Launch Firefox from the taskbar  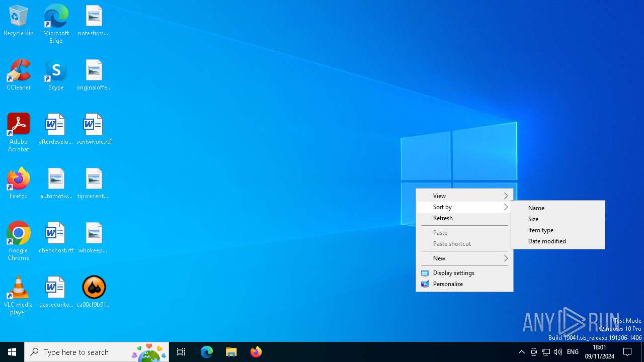tap(256, 352)
